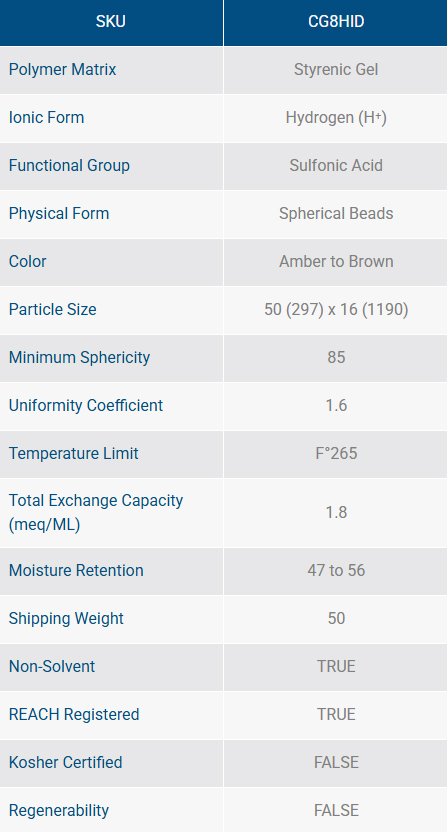Select the CG8HID header cell
The image size is (448, 832).
pos(336,22)
